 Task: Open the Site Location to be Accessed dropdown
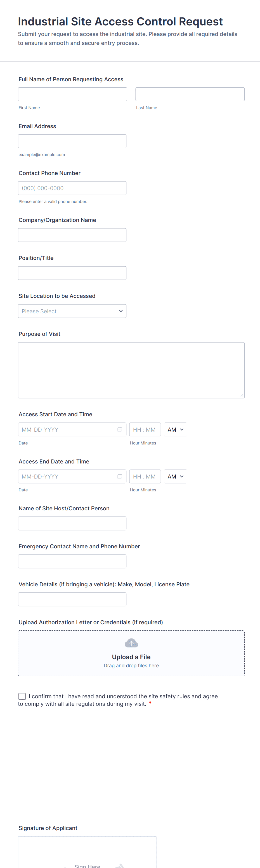point(72,311)
